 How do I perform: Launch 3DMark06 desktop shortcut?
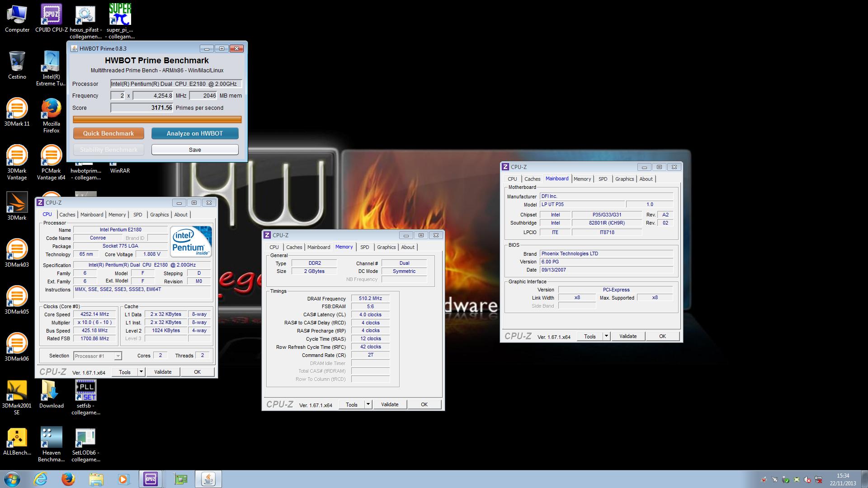17,347
